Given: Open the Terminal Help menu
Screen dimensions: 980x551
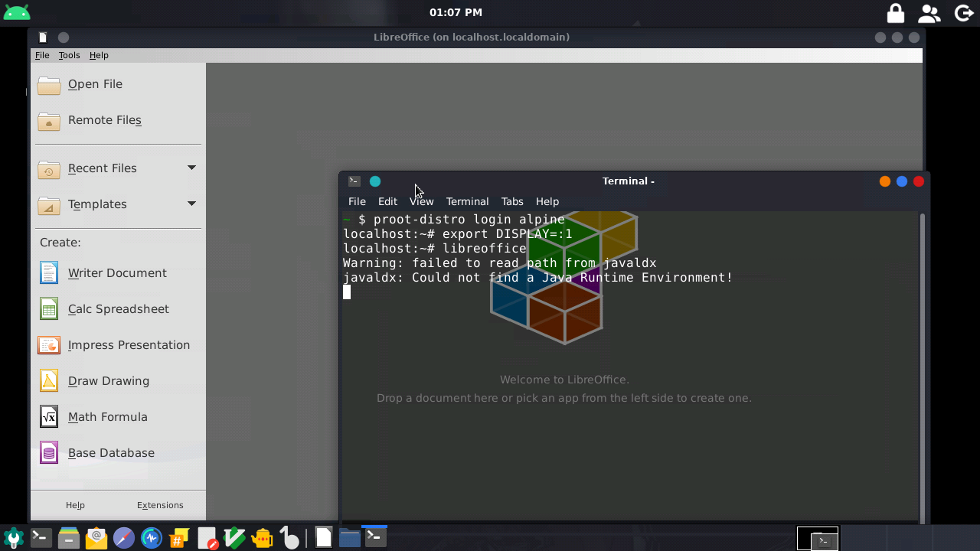Looking at the screenshot, I should coord(547,201).
